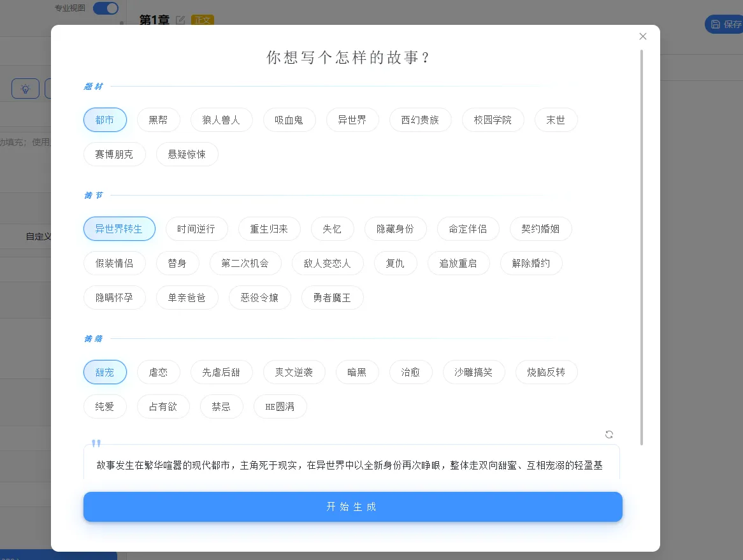
Task: Choose the 先虐后甜 mood tag
Action: (x=221, y=372)
